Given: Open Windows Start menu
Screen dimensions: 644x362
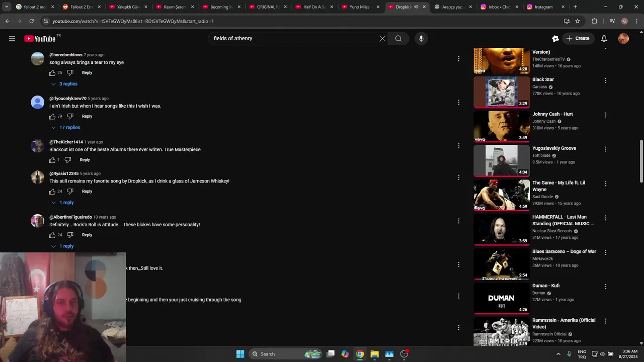Looking at the screenshot, I should [x=240, y=354].
